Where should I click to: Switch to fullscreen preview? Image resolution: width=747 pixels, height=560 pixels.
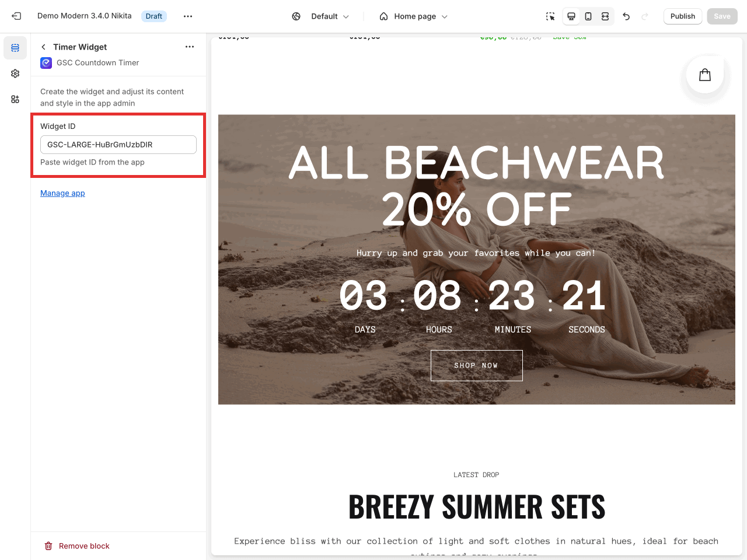[605, 16]
